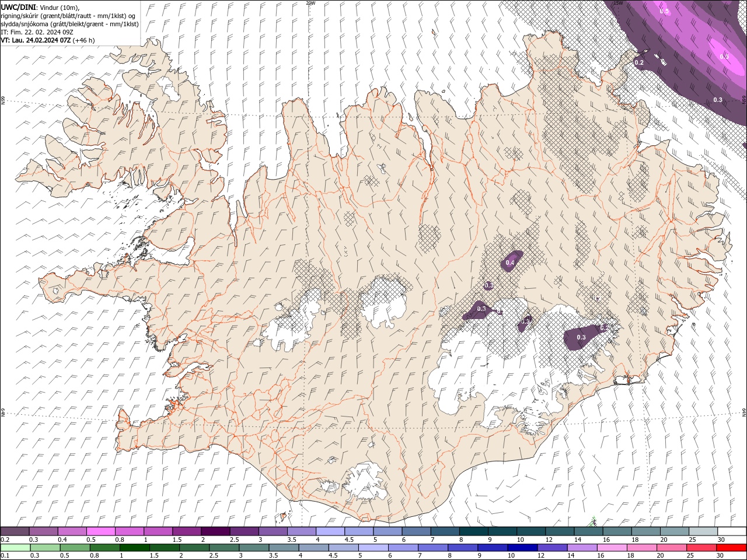747x560 pixels.
Task: Pick the 0.5 pink swatch in the upper snow scale
Action: 101,531
